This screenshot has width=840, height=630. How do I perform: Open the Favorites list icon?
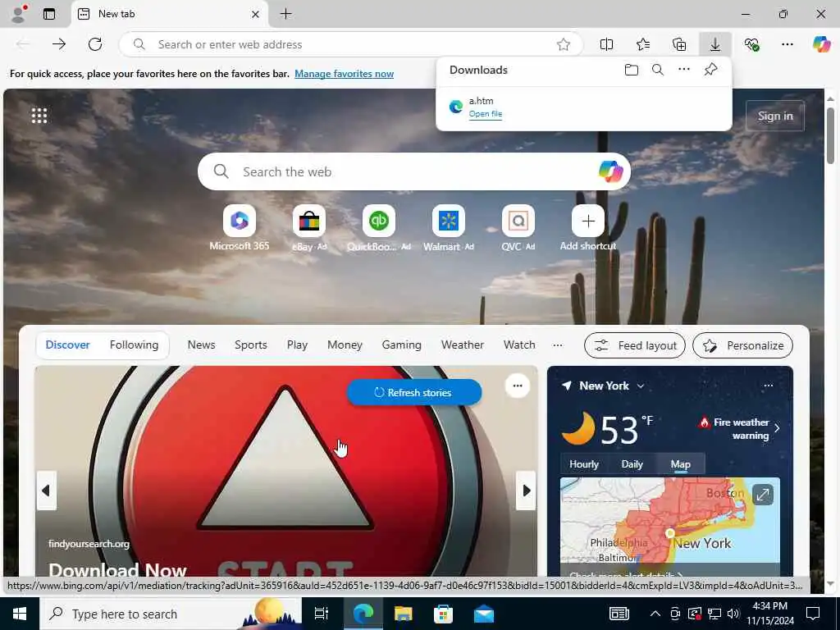(x=643, y=44)
